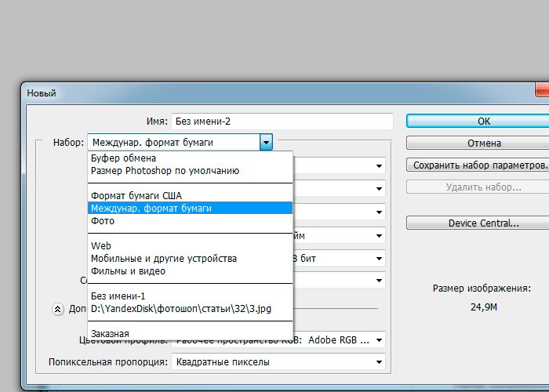Click Сохранить набор параметров button
This screenshot has height=392, width=549.
click(x=478, y=165)
